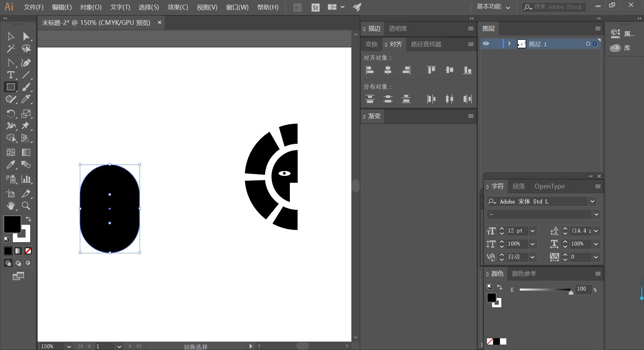Click vertical align top icon
Image resolution: width=644 pixels, height=350 pixels.
tap(431, 70)
